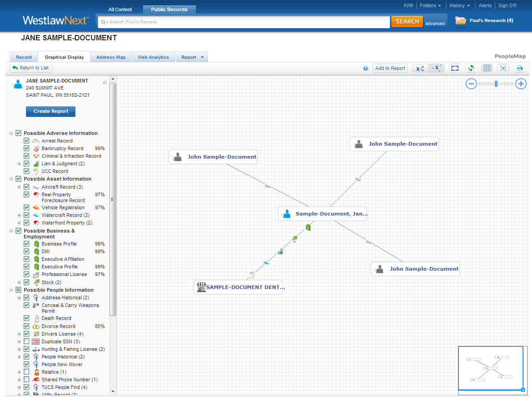Viewport: 532px width, 397px height.
Task: Check the Relative checkbox
Action: (26, 372)
